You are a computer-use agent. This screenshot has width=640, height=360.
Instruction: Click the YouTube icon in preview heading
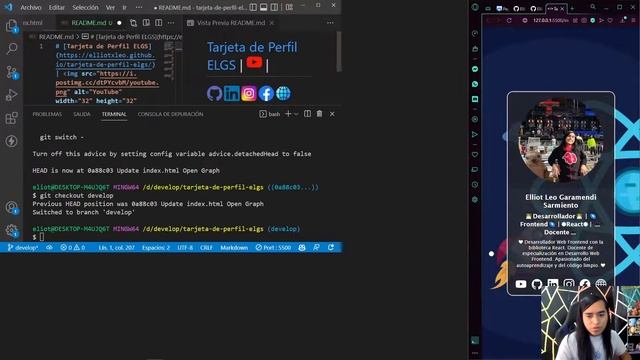tap(254, 62)
